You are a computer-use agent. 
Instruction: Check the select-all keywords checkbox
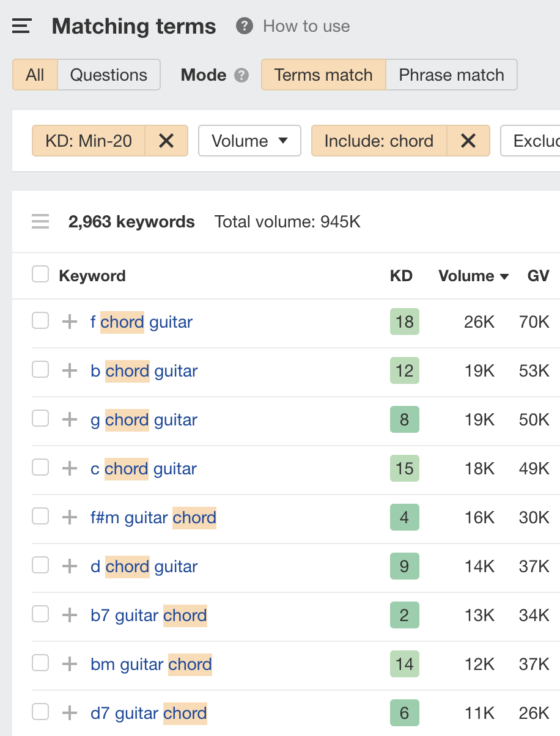[x=40, y=274]
